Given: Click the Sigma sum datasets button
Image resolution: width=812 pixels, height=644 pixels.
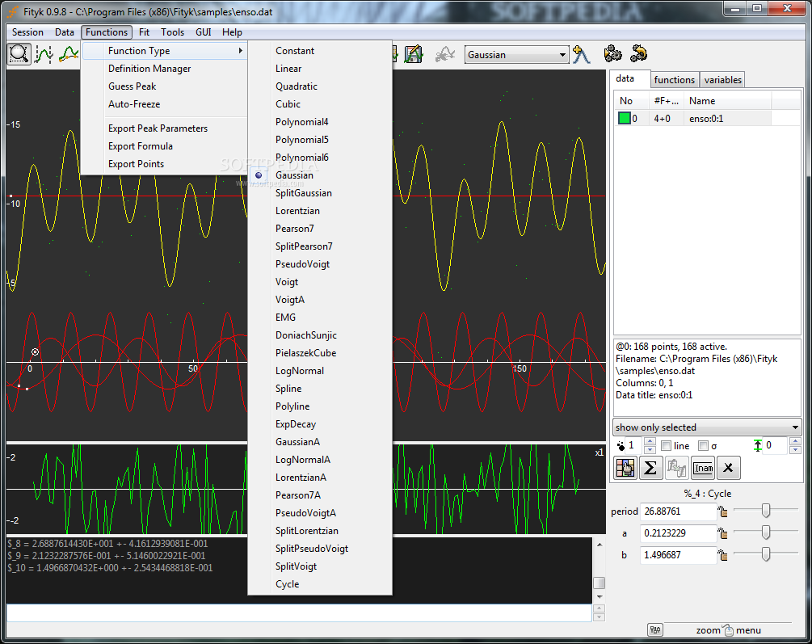Looking at the screenshot, I should click(x=650, y=468).
